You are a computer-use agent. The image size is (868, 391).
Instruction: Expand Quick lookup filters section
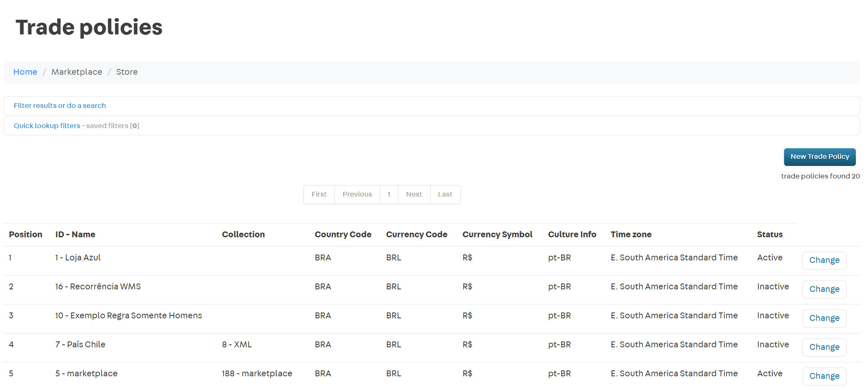coord(47,126)
